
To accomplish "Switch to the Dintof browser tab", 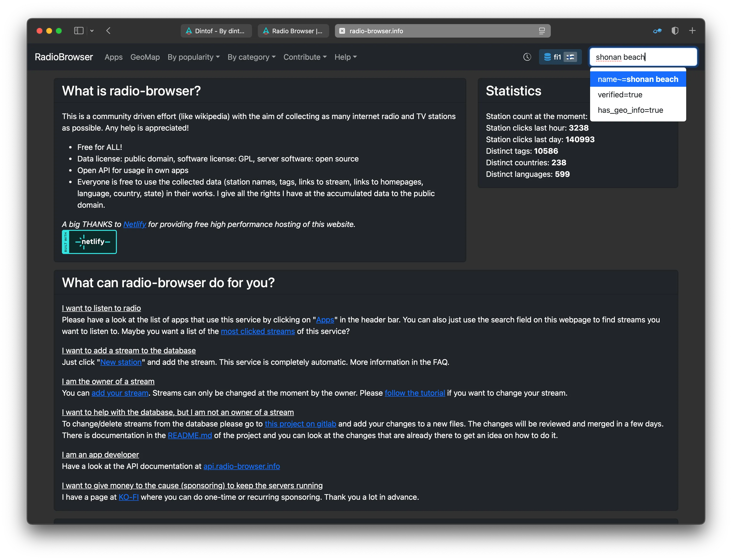I will point(216,31).
